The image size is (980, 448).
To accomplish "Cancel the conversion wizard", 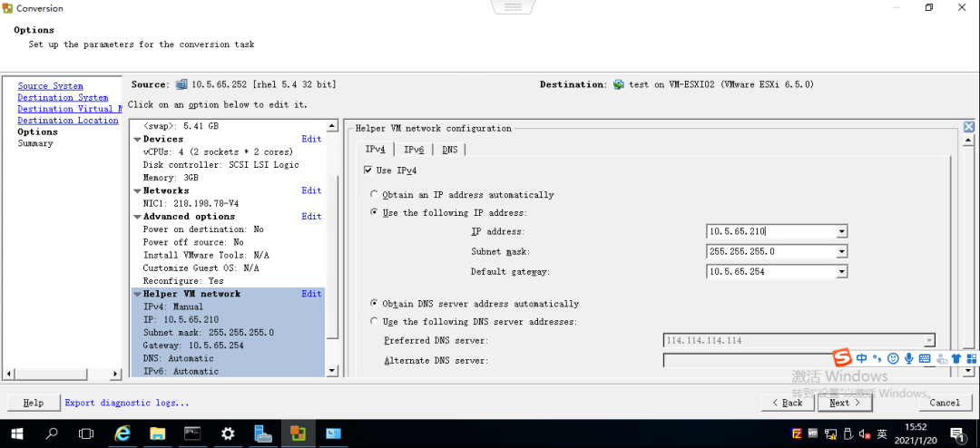I will pyautogui.click(x=945, y=403).
